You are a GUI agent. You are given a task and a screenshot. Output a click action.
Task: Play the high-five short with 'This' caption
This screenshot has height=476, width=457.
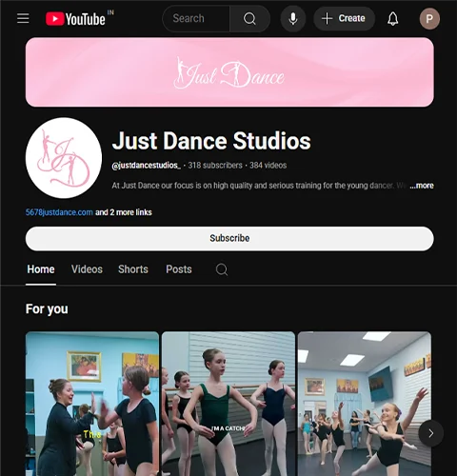click(x=92, y=404)
